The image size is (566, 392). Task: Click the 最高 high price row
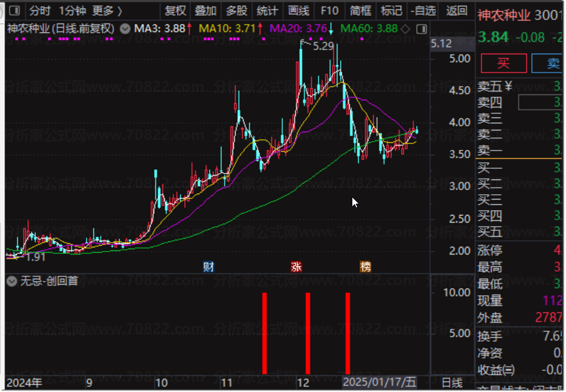(520, 267)
